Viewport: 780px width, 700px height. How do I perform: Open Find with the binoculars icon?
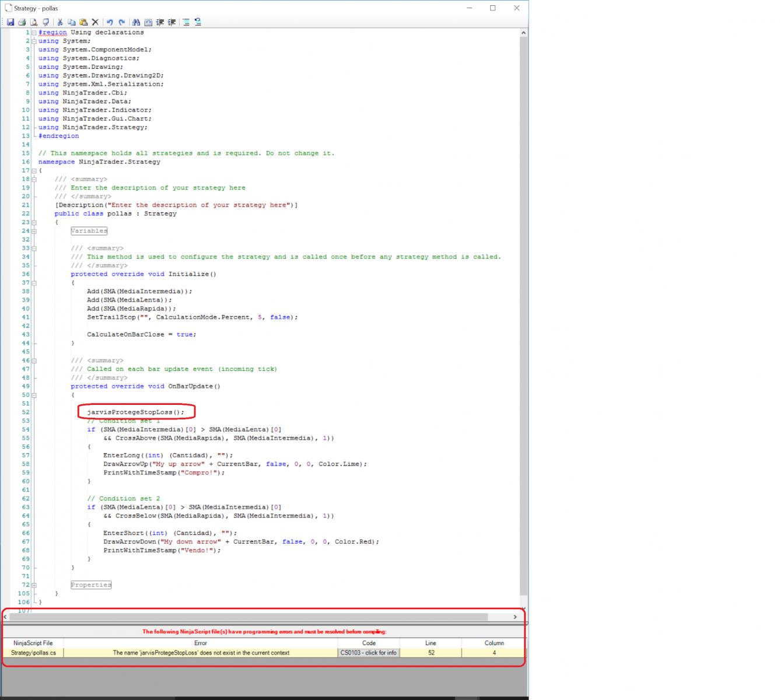pyautogui.click(x=136, y=22)
